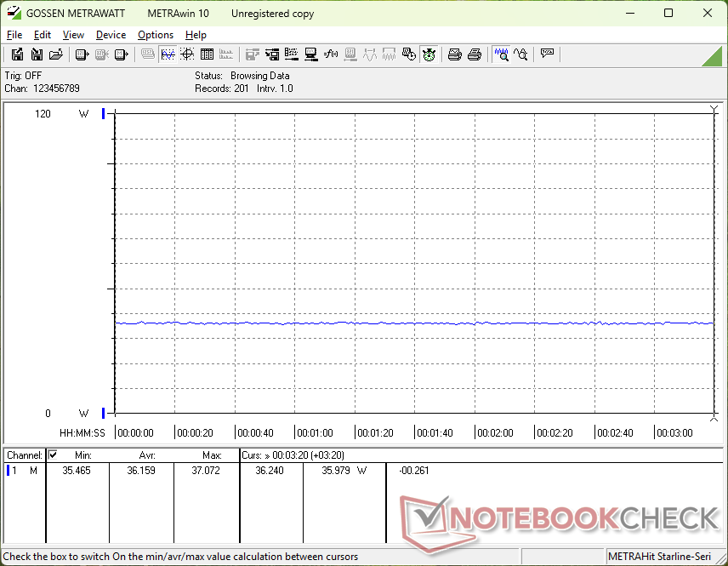Click the stopwatch timer toolbar icon
728x566 pixels.
pos(429,54)
